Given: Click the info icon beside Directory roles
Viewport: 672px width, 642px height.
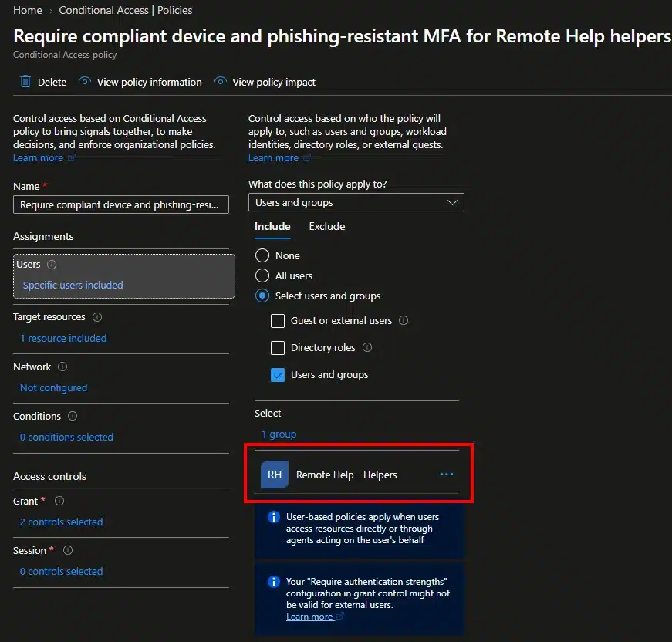Looking at the screenshot, I should pos(367,347).
